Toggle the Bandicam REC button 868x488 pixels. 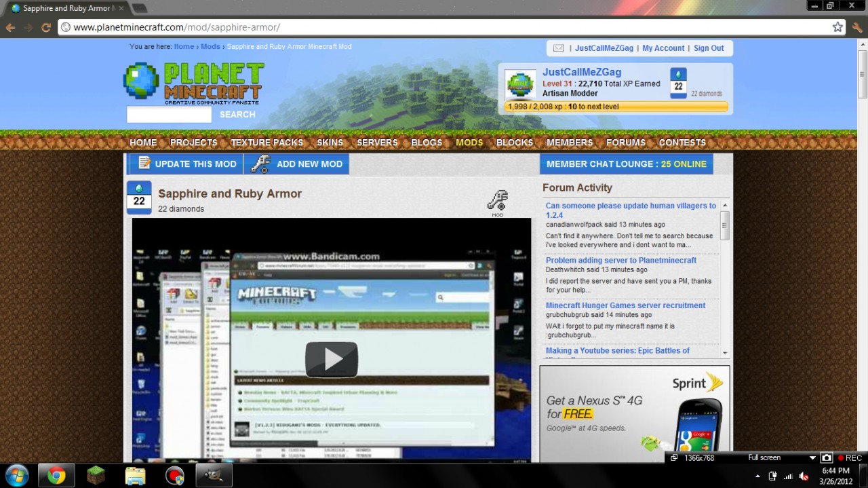tap(850, 457)
